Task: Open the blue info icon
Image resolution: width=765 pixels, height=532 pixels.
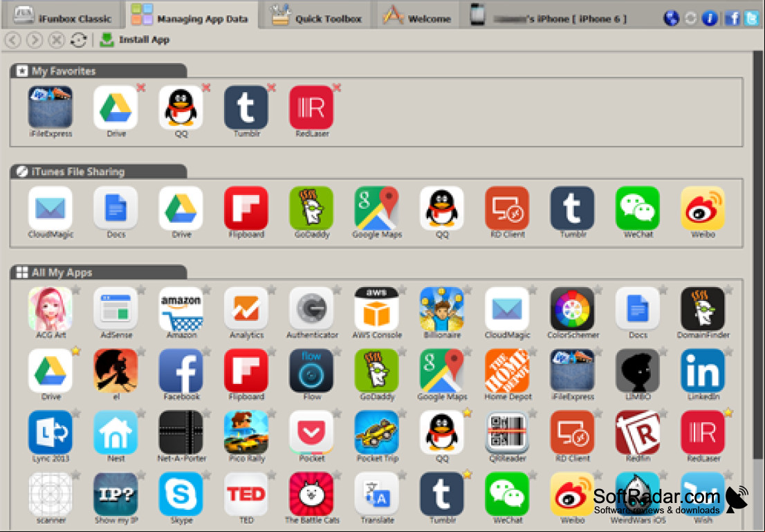Action: pos(710,18)
